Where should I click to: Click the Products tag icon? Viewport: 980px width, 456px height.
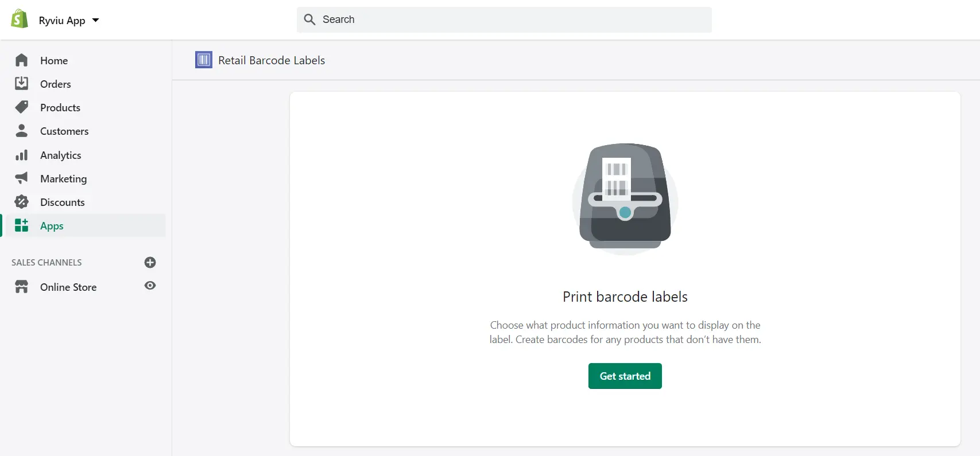click(21, 107)
